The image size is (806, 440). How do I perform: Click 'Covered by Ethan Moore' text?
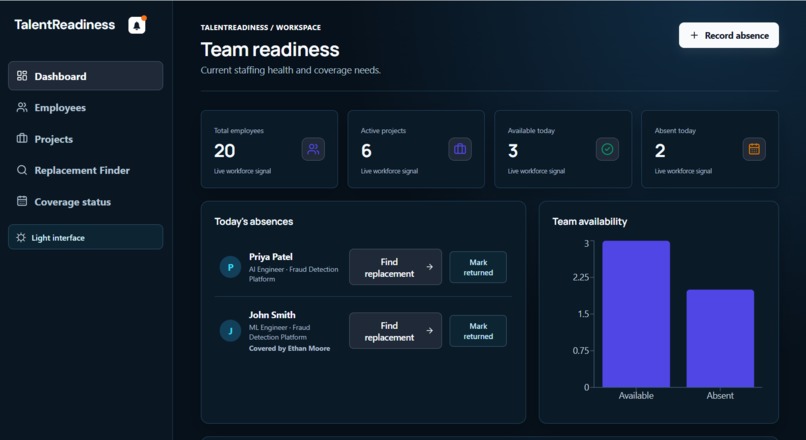click(x=289, y=348)
